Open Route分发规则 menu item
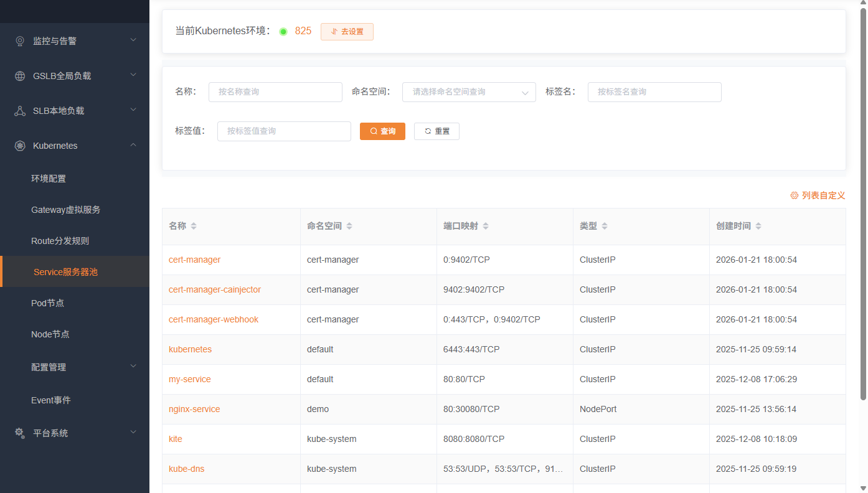868x493 pixels. (x=60, y=241)
